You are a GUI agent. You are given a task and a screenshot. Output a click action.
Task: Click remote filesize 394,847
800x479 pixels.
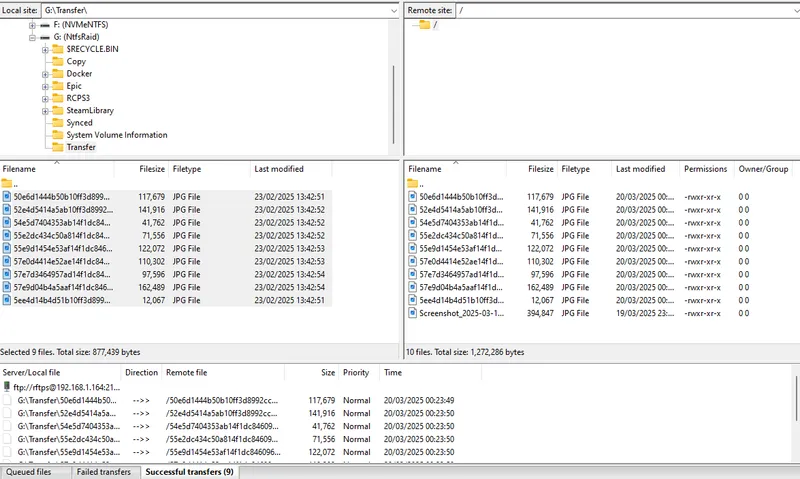(x=540, y=313)
